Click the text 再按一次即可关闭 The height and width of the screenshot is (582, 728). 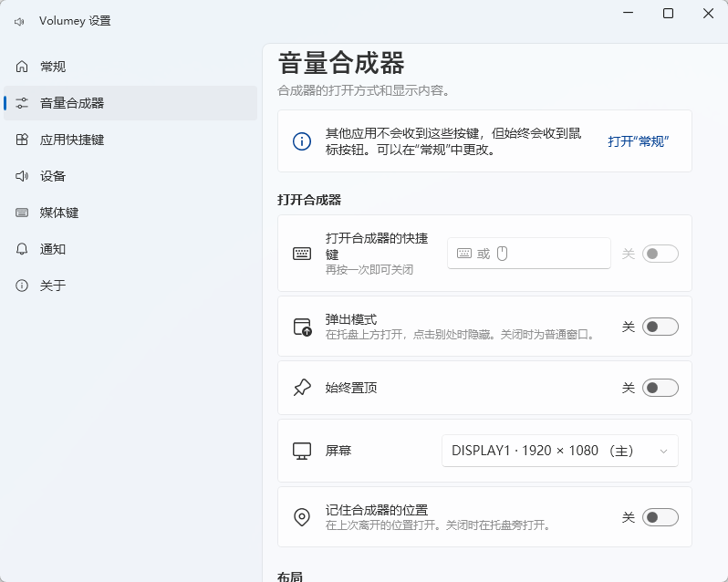(x=369, y=270)
